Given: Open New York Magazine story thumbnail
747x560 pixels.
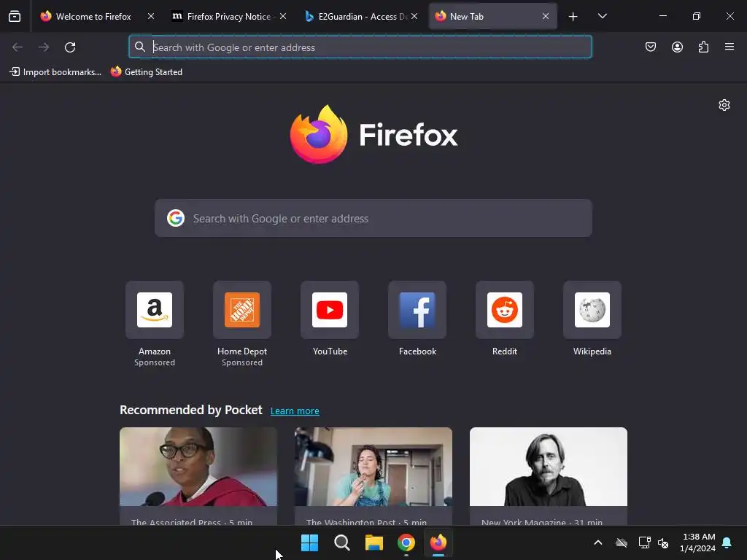Looking at the screenshot, I should (x=549, y=467).
